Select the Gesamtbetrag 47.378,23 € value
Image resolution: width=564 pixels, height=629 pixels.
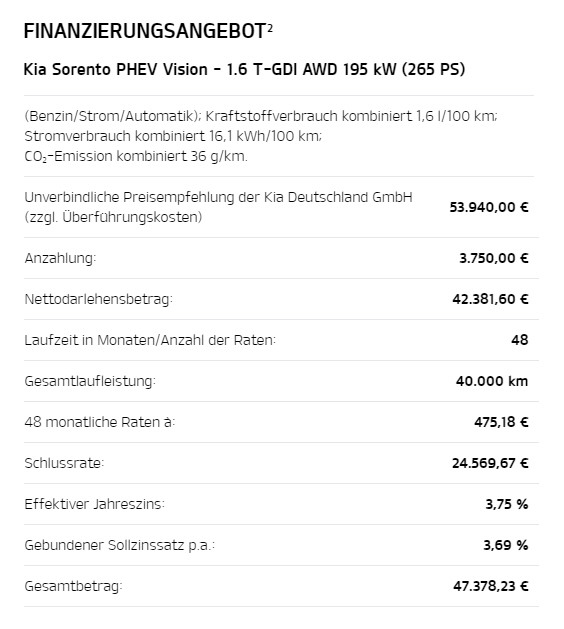pyautogui.click(x=491, y=586)
